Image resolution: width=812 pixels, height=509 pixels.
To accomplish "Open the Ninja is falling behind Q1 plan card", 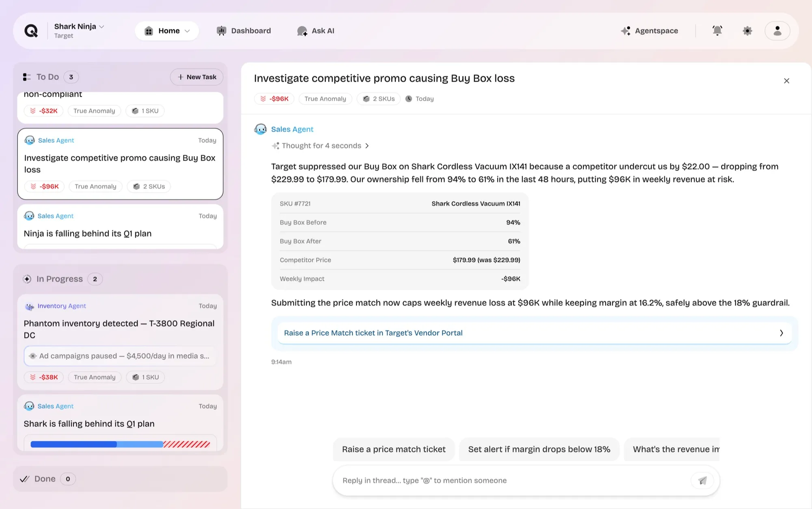I will pos(120,227).
